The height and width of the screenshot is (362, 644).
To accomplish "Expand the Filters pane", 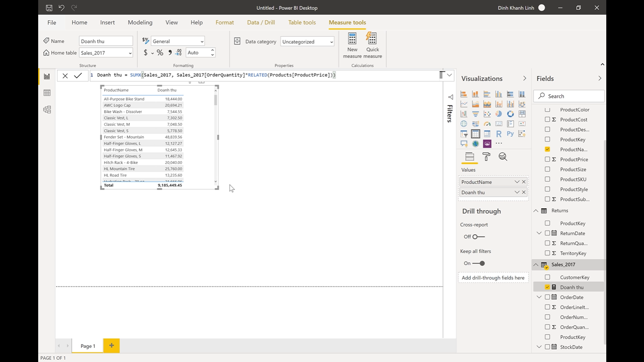I will [x=450, y=97].
